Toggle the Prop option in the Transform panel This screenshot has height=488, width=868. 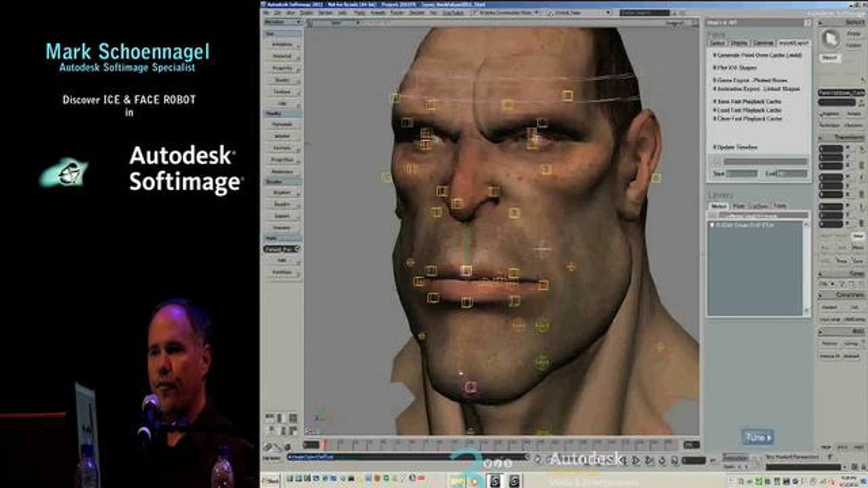pyautogui.click(x=841, y=260)
